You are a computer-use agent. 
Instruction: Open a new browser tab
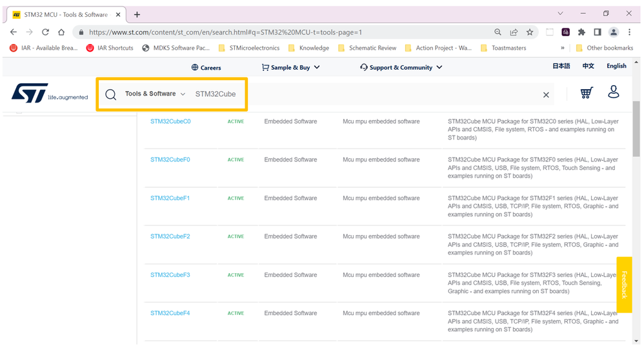[137, 15]
